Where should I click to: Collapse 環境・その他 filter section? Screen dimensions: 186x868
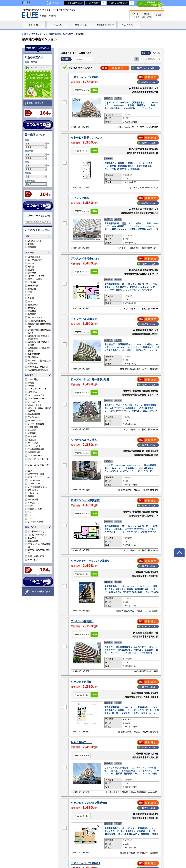(38, 527)
